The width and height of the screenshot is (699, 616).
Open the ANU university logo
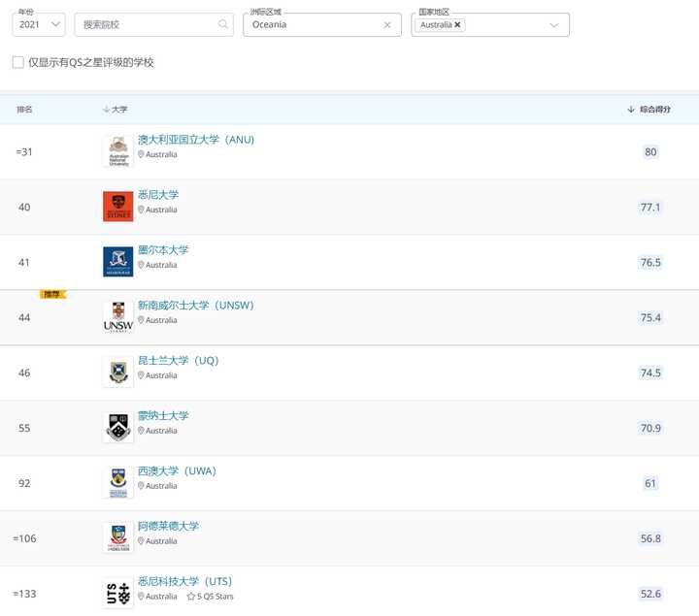tap(118, 151)
